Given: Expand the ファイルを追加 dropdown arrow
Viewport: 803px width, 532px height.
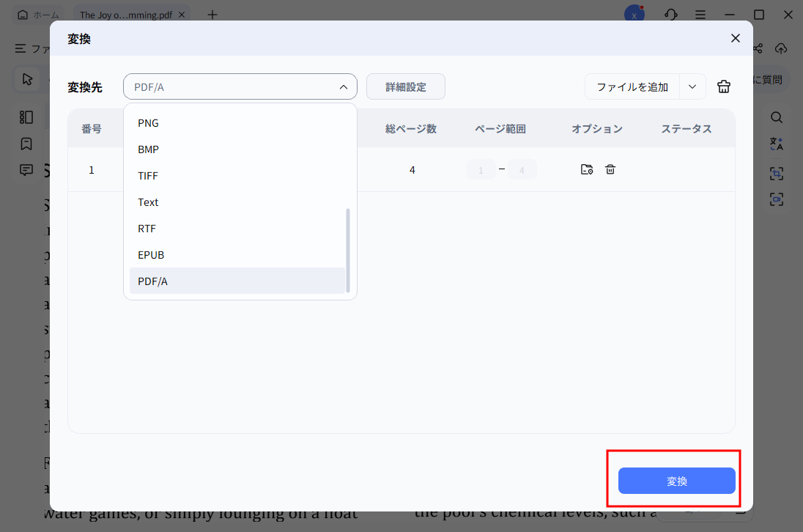Looking at the screenshot, I should 692,86.
